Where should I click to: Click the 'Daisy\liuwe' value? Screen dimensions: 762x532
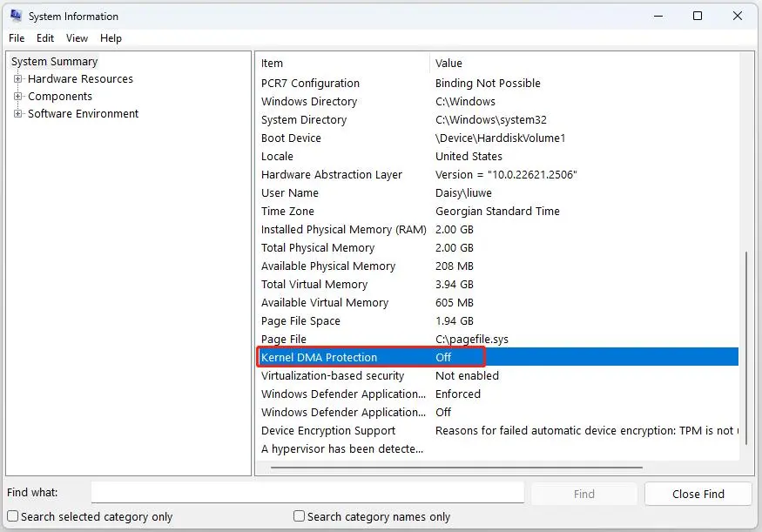[x=463, y=193]
